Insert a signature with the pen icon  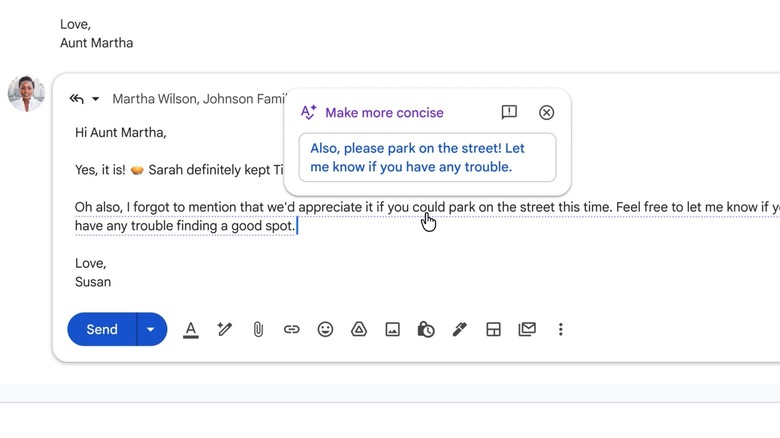pyautogui.click(x=460, y=329)
